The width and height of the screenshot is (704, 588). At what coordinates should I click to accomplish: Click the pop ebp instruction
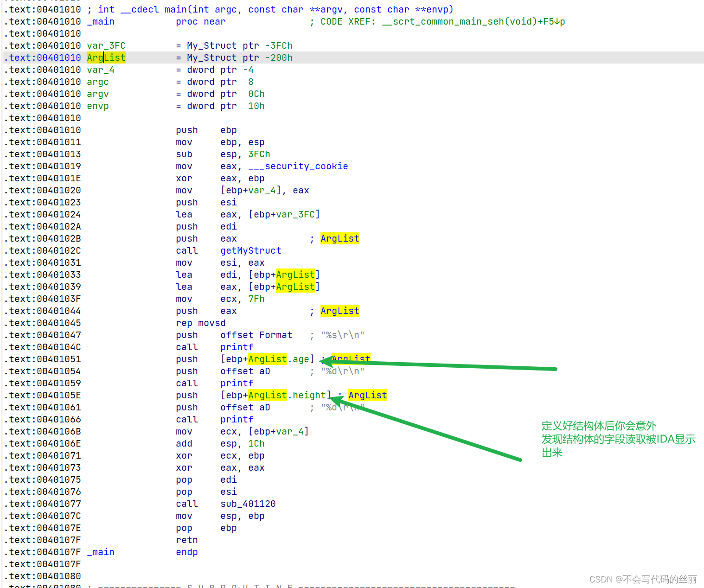point(206,528)
